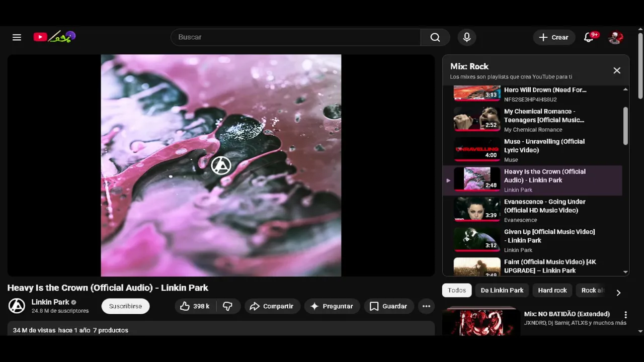Click the '7 productos' text
Screen dimensions: 644x362
point(111,330)
